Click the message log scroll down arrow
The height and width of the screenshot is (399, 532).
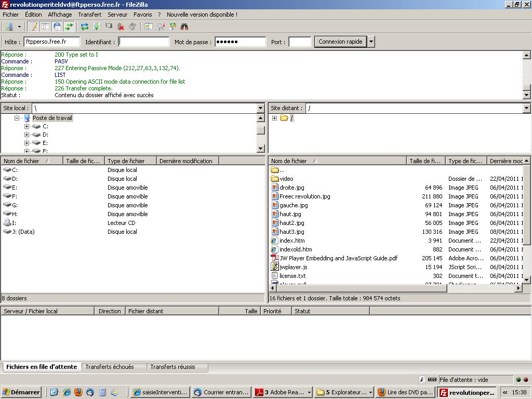[x=527, y=96]
